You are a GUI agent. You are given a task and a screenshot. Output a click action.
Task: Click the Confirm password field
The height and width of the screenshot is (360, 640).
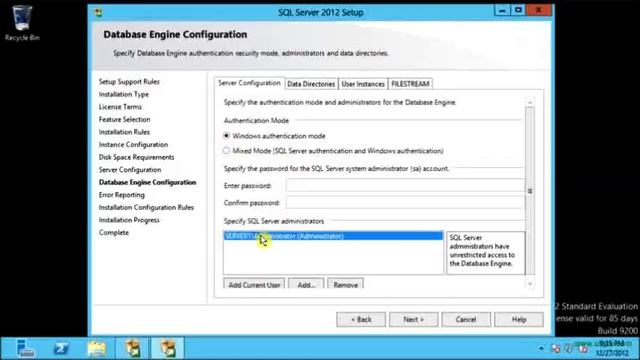coord(404,202)
